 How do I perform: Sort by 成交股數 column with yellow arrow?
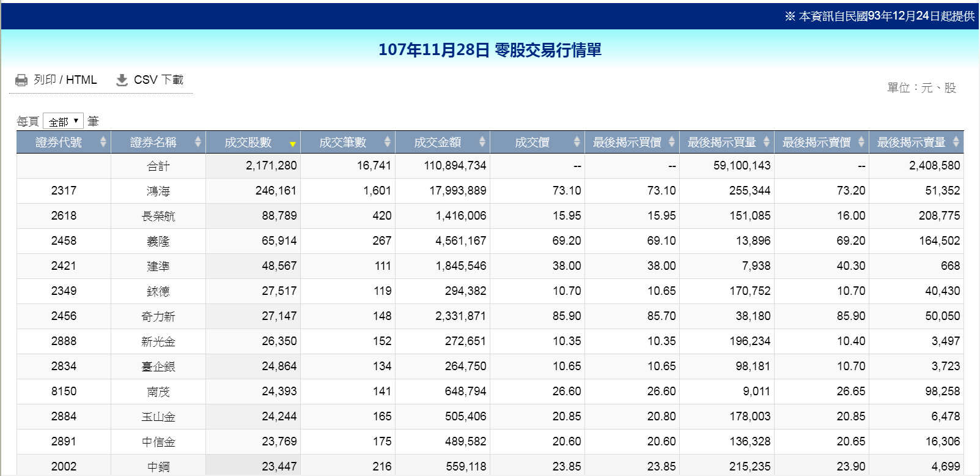pos(253,142)
